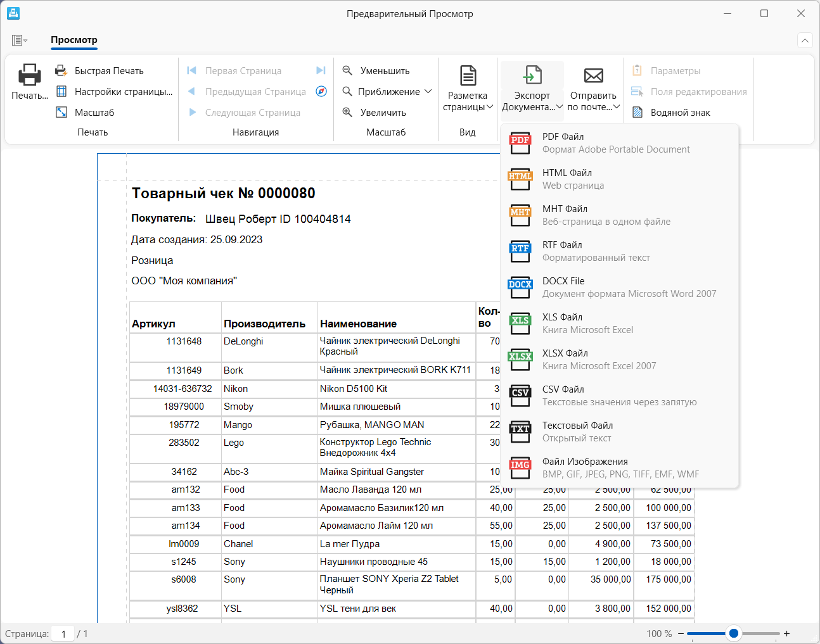The height and width of the screenshot is (644, 820).
Task: Click the CSV file format icon
Action: click(520, 396)
